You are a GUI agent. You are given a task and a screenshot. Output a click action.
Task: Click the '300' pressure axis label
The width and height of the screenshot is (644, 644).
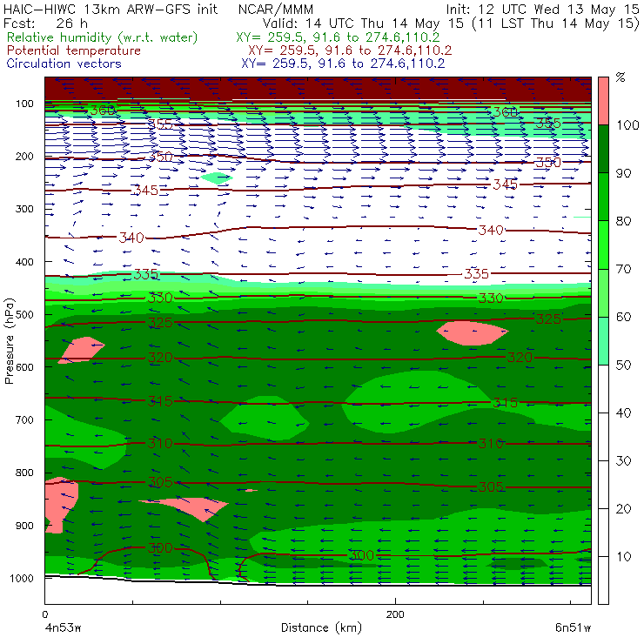(24, 209)
